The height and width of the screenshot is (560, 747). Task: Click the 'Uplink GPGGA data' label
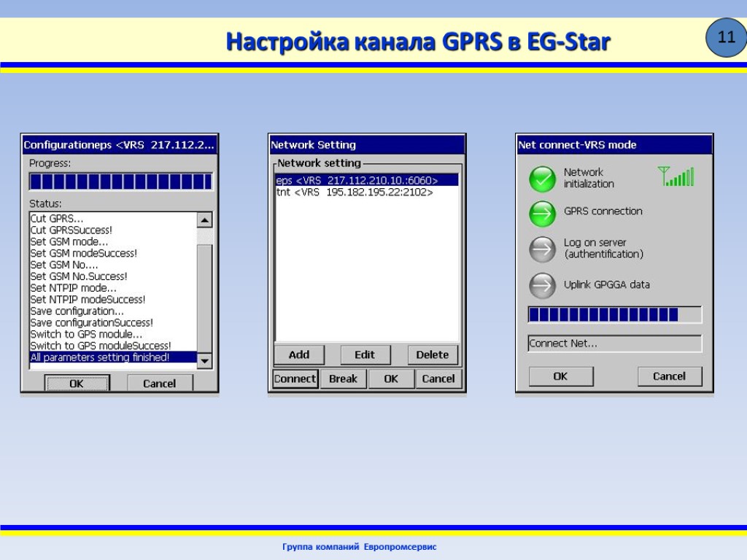pos(606,284)
